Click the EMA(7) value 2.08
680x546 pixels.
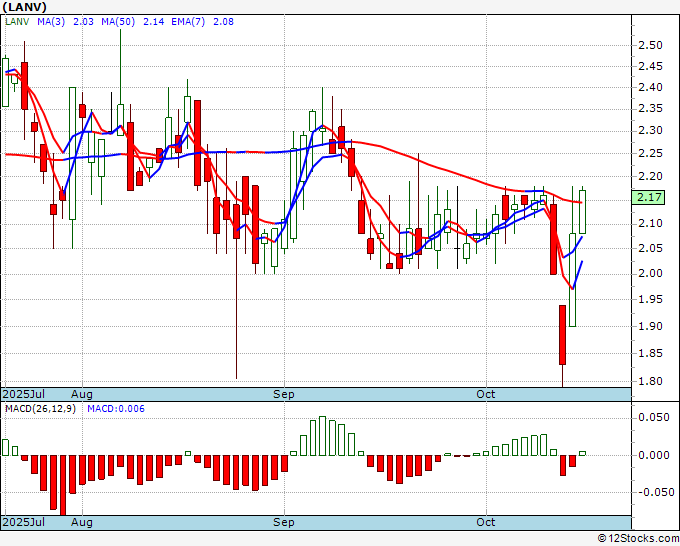[x=223, y=22]
